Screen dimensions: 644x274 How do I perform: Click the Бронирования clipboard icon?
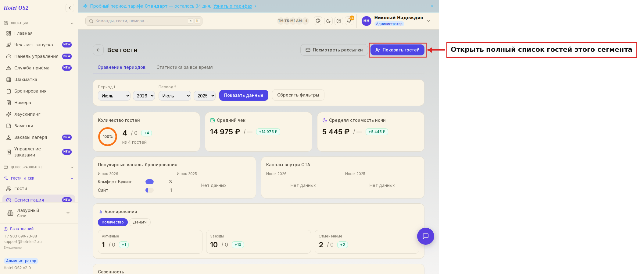[x=9, y=91]
